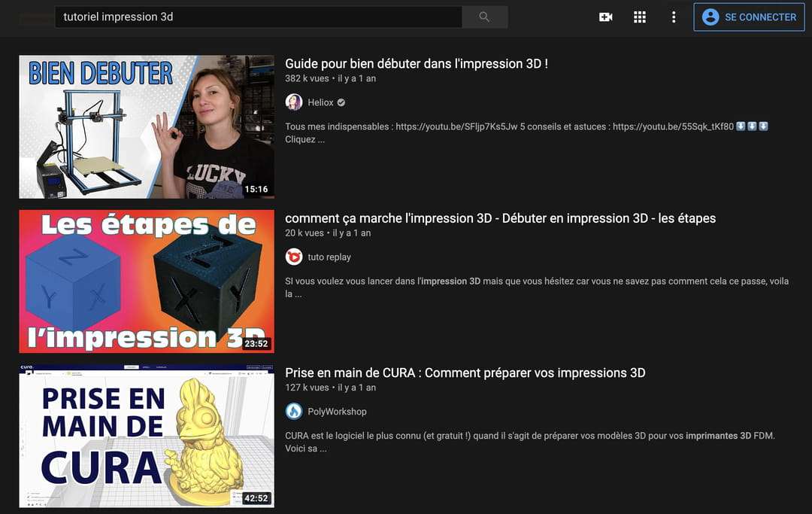Open the 'BIEN DEBUTER' video thumbnail
Image resolution: width=812 pixels, height=514 pixels.
(147, 127)
